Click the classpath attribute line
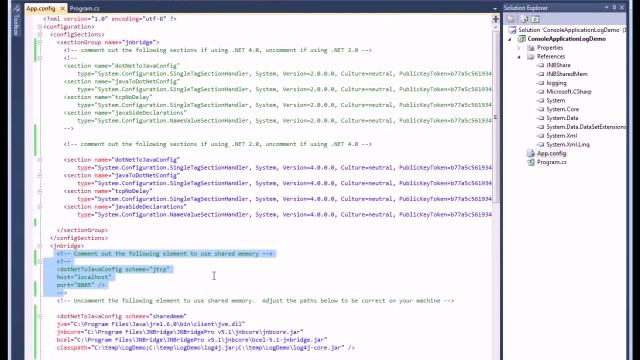The height and width of the screenshot is (360, 640). (x=206, y=348)
